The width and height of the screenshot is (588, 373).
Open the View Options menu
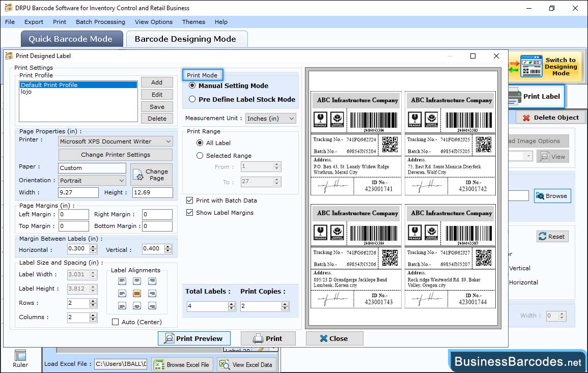point(154,22)
